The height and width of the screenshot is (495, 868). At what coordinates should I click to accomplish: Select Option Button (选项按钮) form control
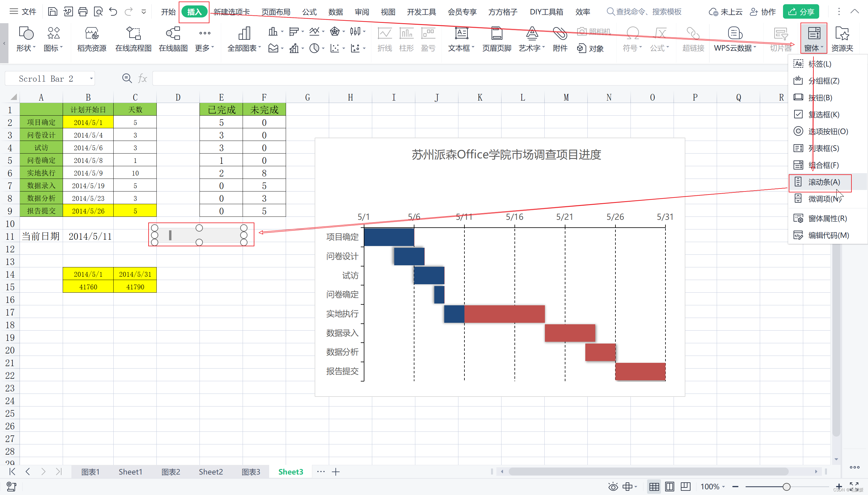coord(828,131)
